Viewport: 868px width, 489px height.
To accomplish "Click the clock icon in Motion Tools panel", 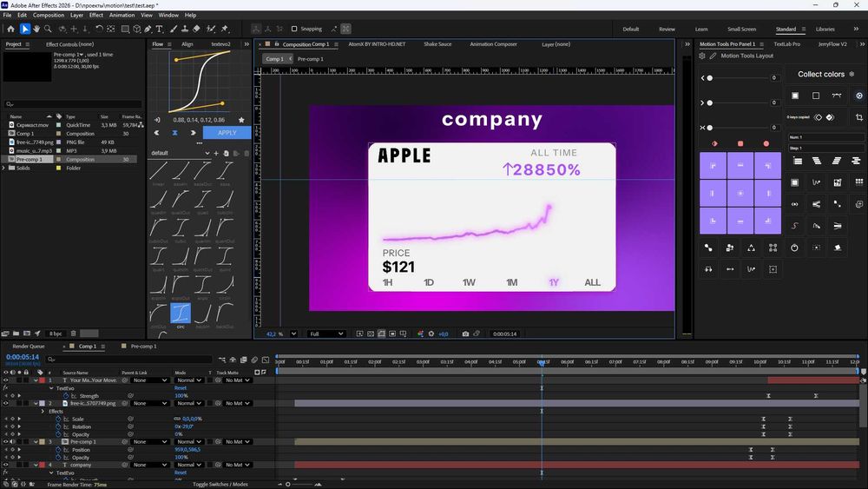I will [794, 248].
